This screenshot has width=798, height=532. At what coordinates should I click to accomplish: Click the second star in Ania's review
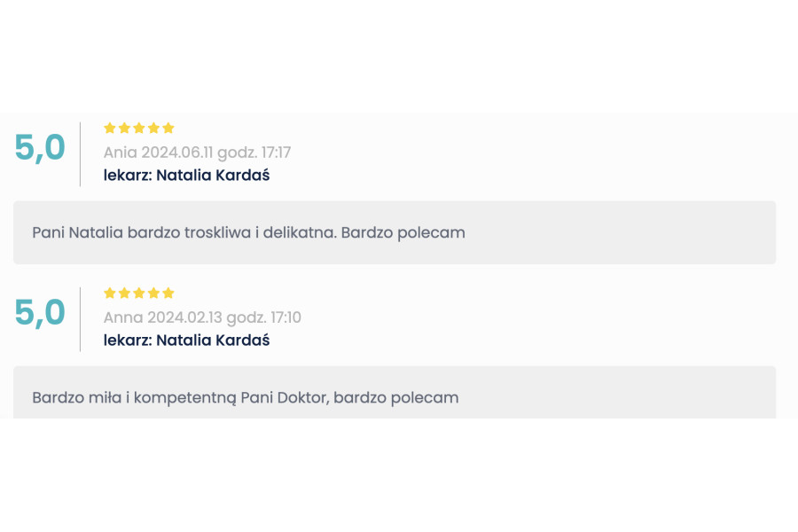[x=124, y=128]
